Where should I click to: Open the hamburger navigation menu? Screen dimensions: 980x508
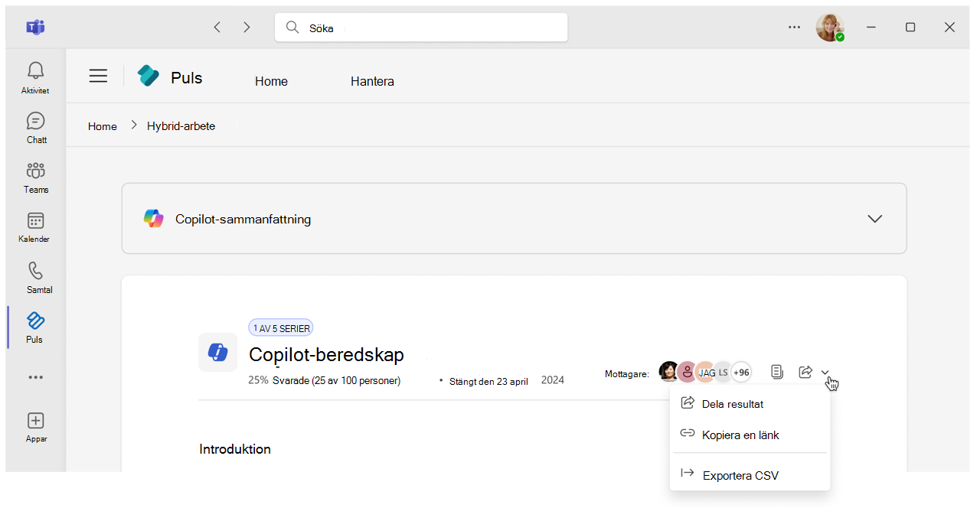(x=98, y=76)
